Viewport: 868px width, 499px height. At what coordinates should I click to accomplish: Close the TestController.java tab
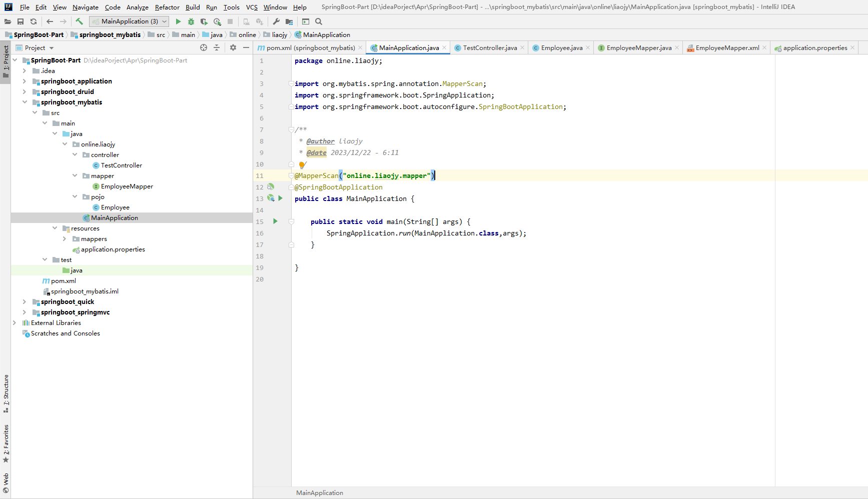point(522,48)
